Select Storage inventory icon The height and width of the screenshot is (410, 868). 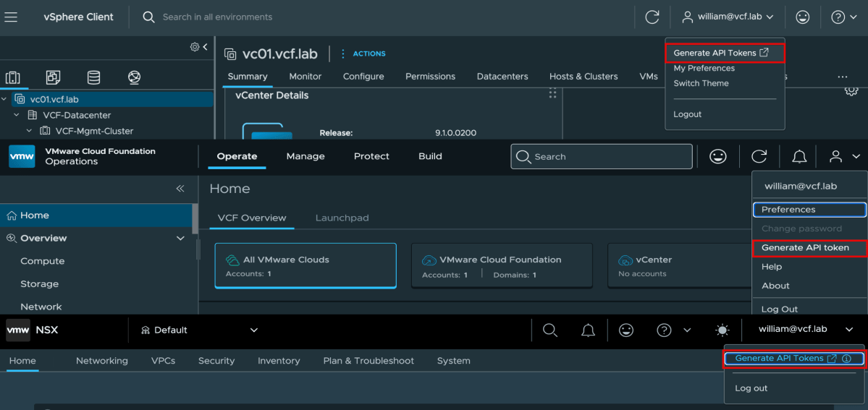[x=93, y=77]
